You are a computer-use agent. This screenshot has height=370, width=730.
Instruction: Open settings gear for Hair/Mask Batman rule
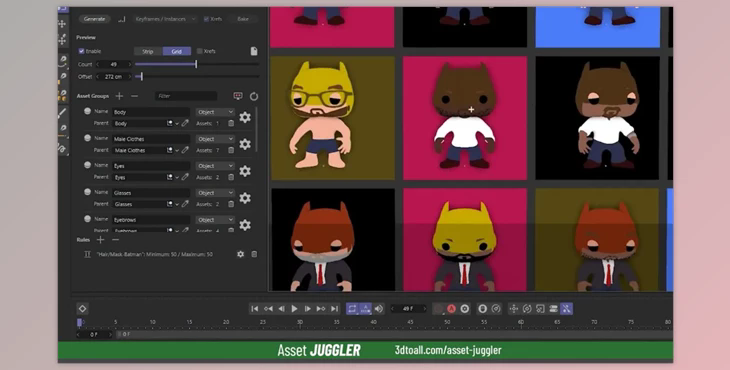[x=240, y=254]
